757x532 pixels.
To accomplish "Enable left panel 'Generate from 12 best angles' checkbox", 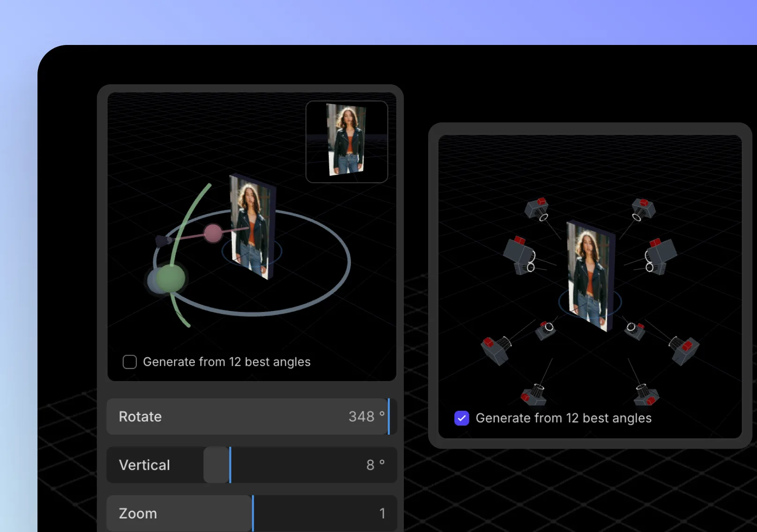I will tap(130, 362).
